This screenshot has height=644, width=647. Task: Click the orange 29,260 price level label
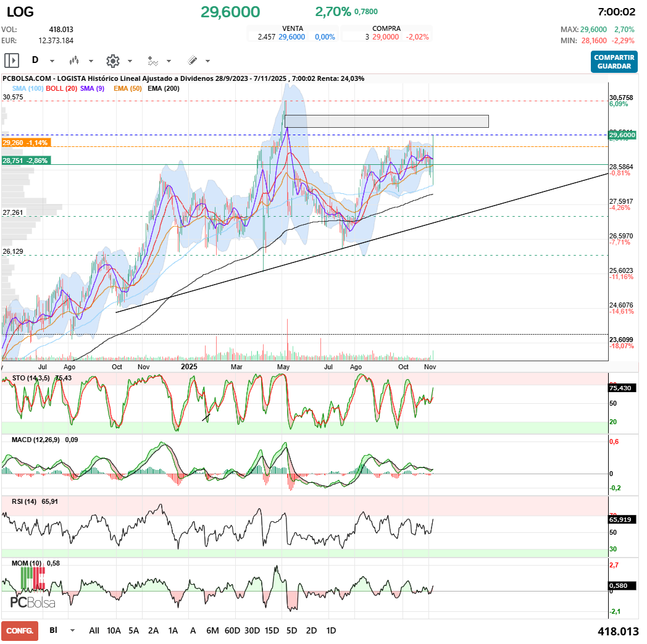pyautogui.click(x=26, y=143)
